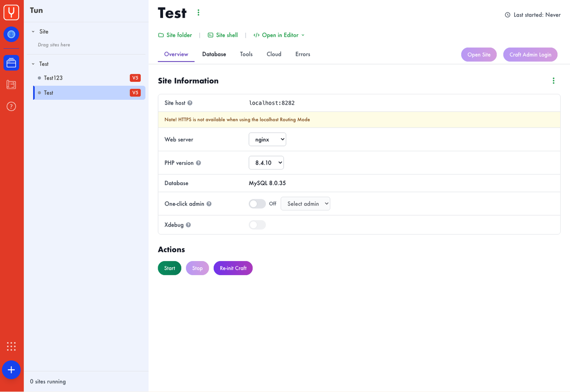Viewport: 570px width, 392px height.
Task: Create a new site with the plus button
Action: click(11, 370)
